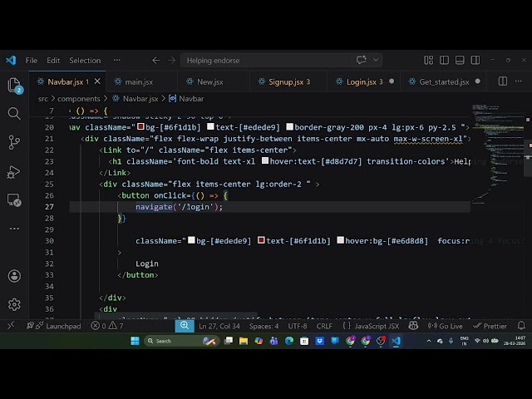Screen dimensions: 532x399
Task: Open Microsoft Edge from the taskbar
Action: [x=289, y=341]
